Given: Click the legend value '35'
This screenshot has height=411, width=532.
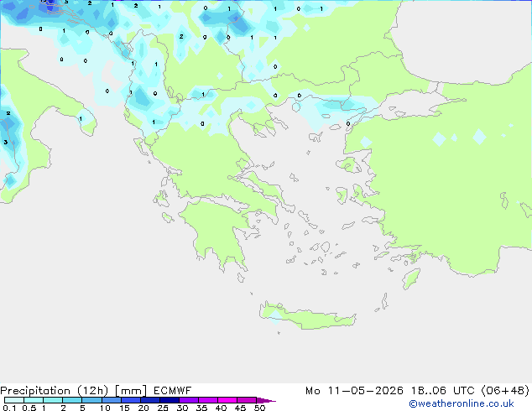Looking at the screenshot, I should pyautogui.click(x=201, y=408).
